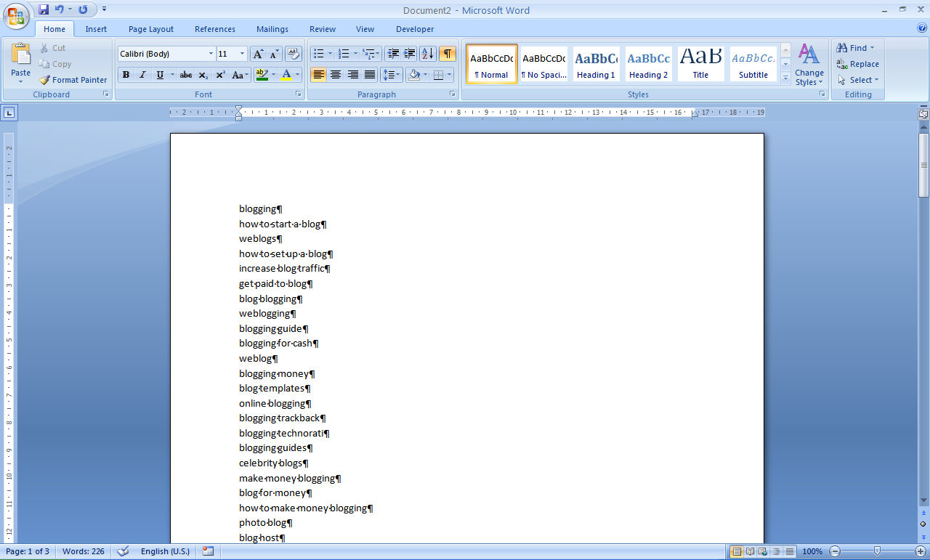Toggle Show/Hide paragraph marks
Screen dimensions: 930x560
click(x=447, y=54)
